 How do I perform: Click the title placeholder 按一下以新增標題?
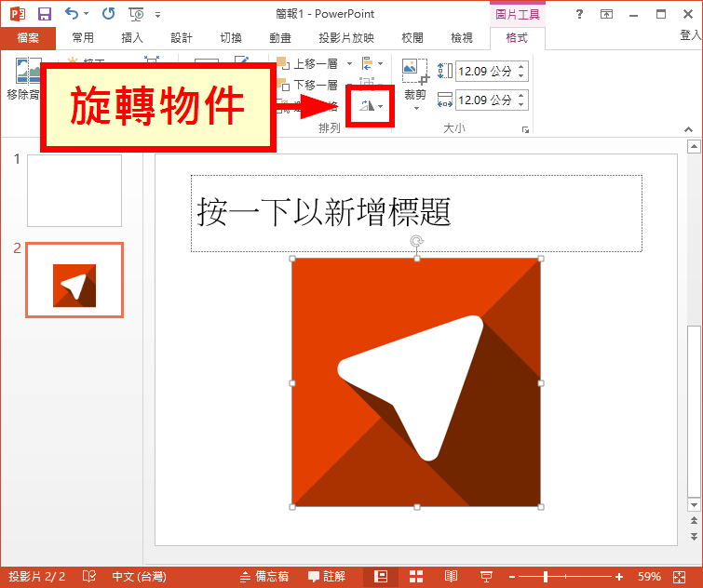coord(416,213)
